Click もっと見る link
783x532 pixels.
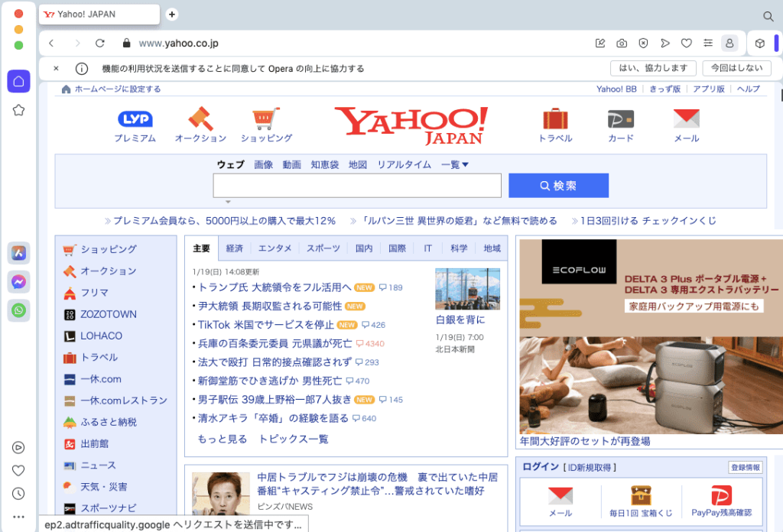tap(223, 440)
